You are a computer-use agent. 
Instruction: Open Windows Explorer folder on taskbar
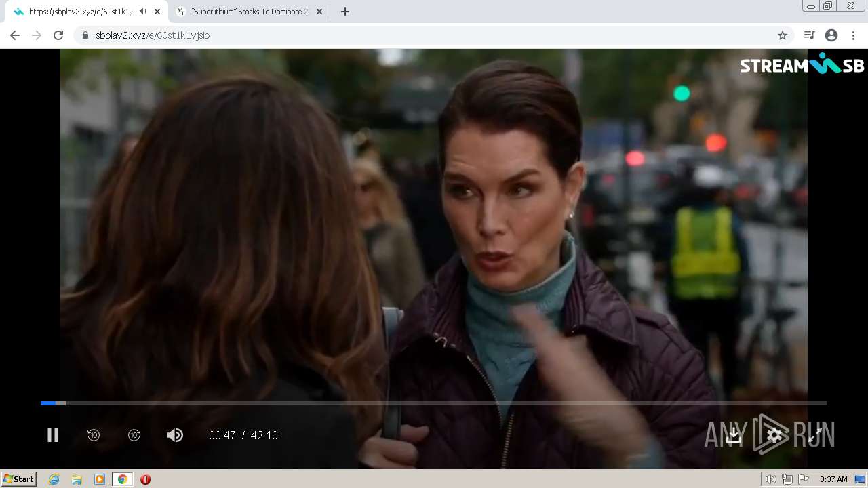(x=77, y=479)
